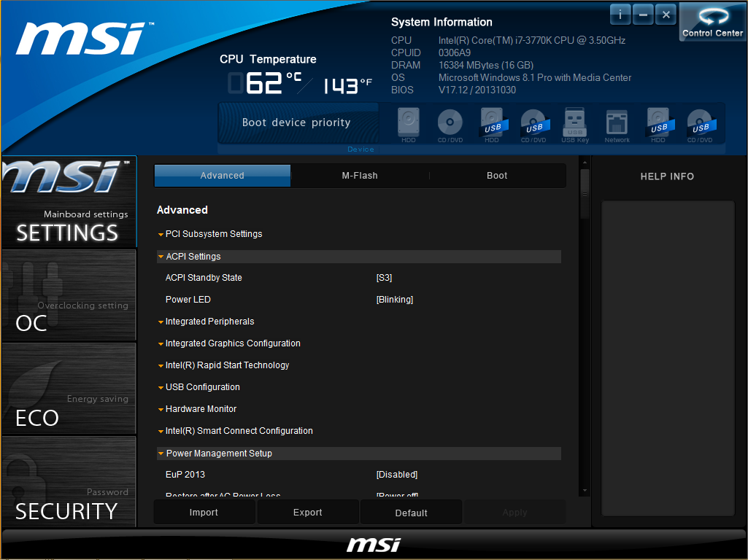
Task: Collapse the Power Management Setup section
Action: (359, 454)
